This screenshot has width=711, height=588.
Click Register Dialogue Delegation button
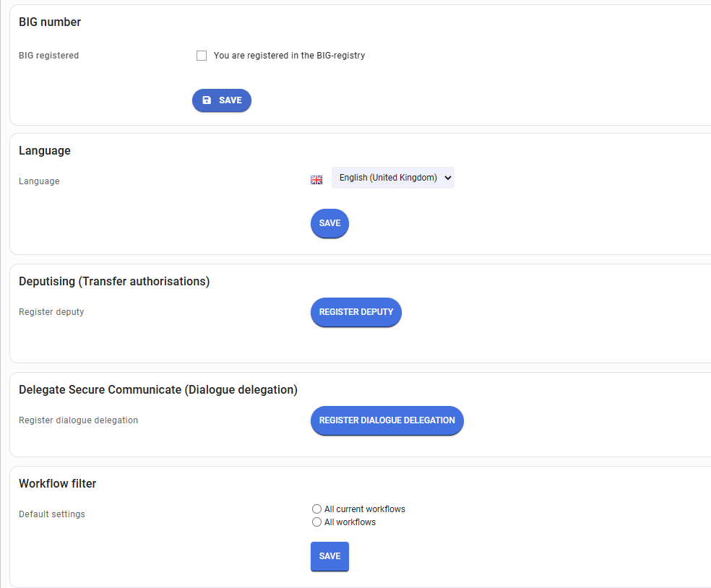[387, 420]
